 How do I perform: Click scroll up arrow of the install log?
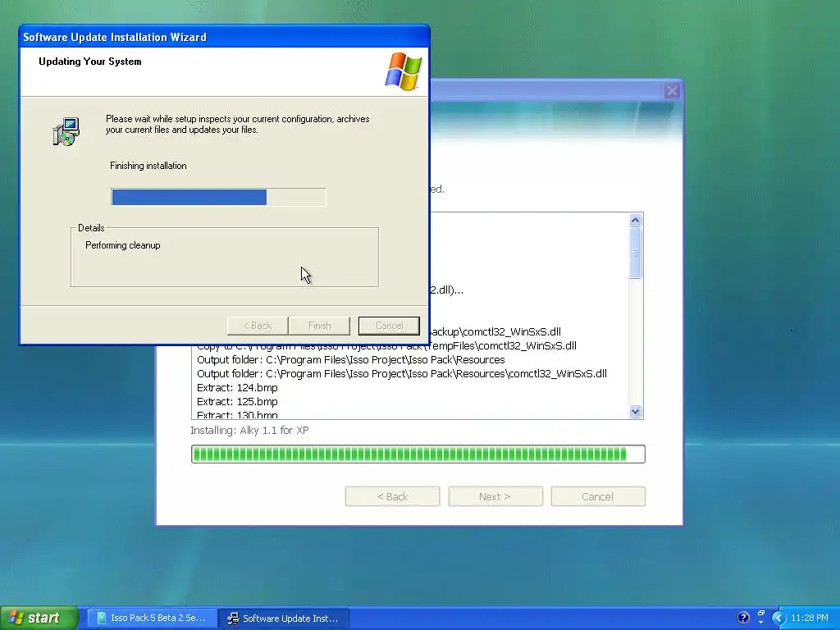[x=636, y=220]
